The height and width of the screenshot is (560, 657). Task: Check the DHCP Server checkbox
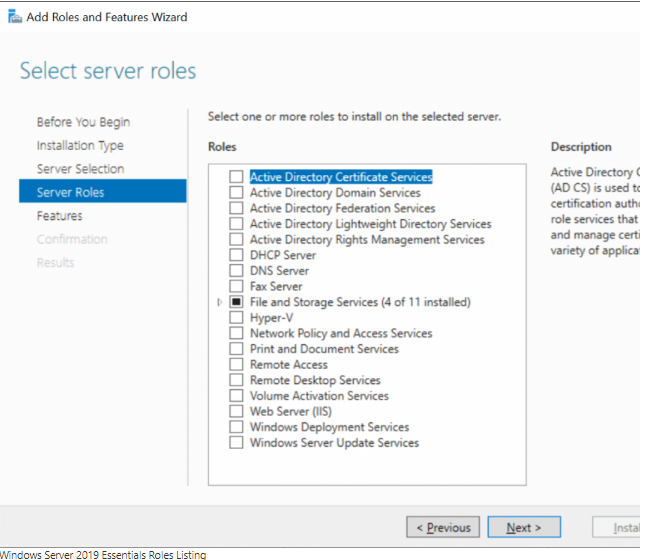pyautogui.click(x=236, y=255)
